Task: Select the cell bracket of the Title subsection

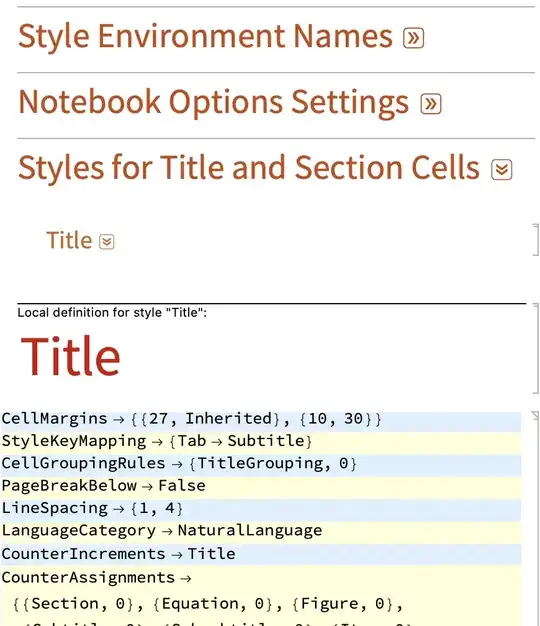Action: pyautogui.click(x=536, y=240)
